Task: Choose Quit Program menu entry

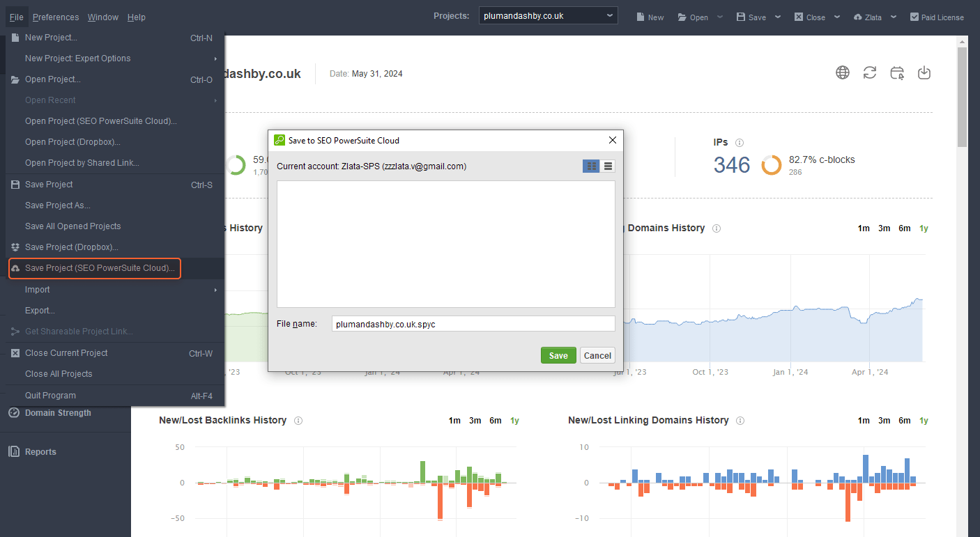Action: pos(115,396)
